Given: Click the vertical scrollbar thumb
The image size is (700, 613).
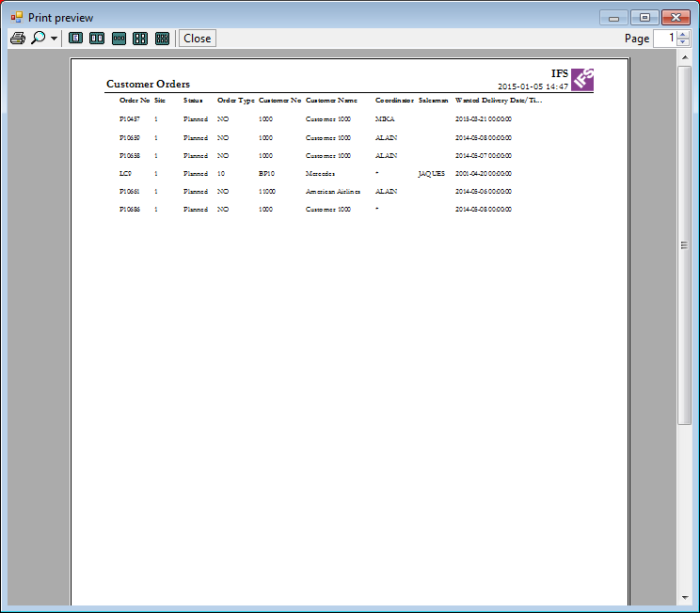Looking at the screenshot, I should coord(685,244).
